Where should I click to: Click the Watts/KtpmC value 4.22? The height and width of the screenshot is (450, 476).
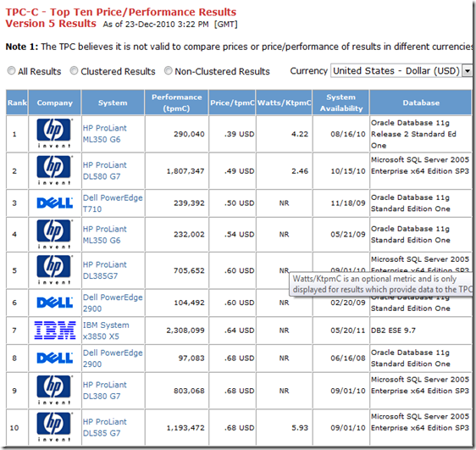(x=300, y=134)
